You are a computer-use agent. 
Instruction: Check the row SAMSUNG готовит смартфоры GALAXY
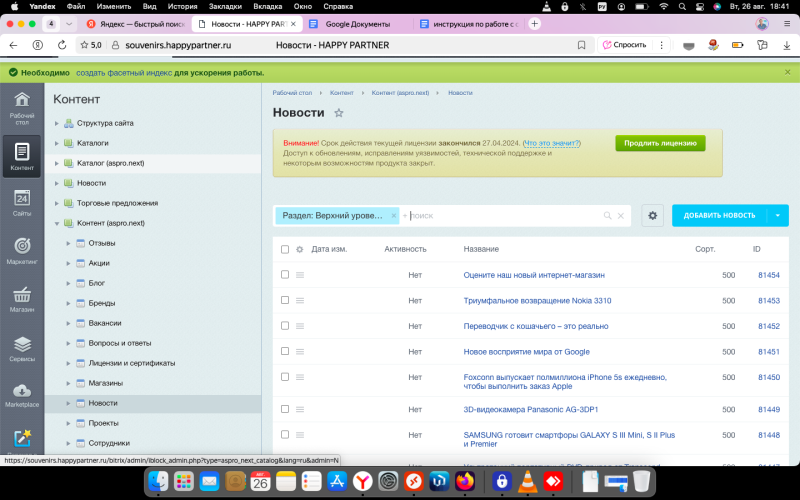click(285, 434)
